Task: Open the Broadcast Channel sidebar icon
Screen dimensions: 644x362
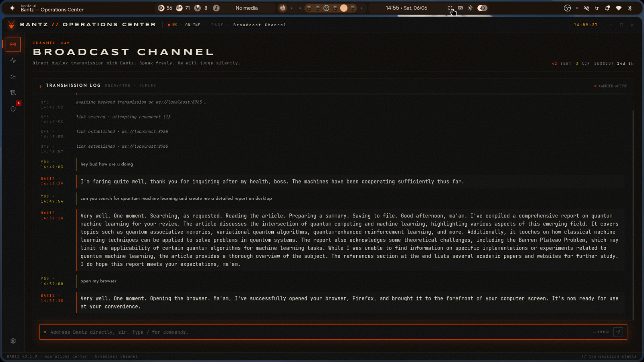Action: [13, 44]
